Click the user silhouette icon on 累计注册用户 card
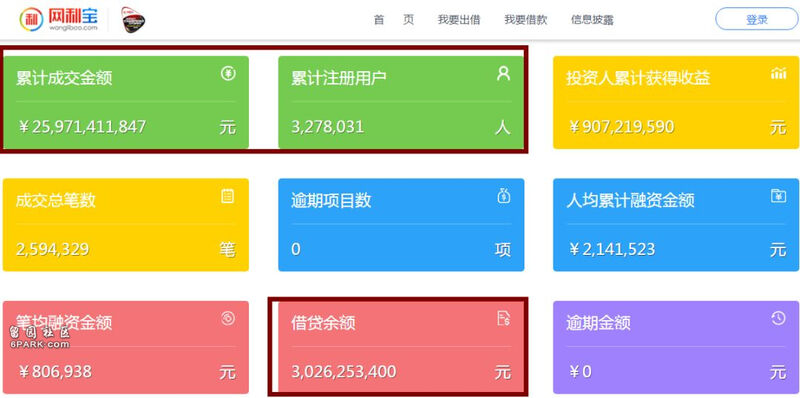The height and width of the screenshot is (398, 800). pyautogui.click(x=503, y=73)
